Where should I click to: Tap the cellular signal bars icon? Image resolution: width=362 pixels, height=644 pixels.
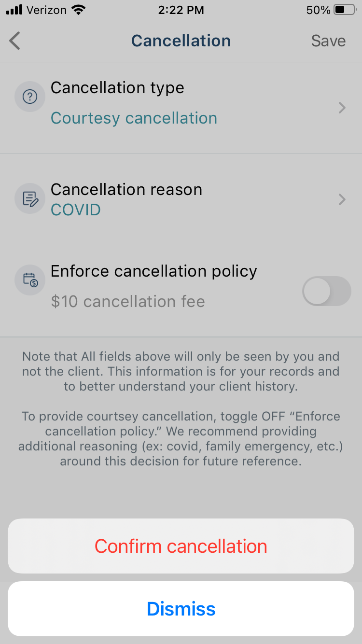coord(14,10)
